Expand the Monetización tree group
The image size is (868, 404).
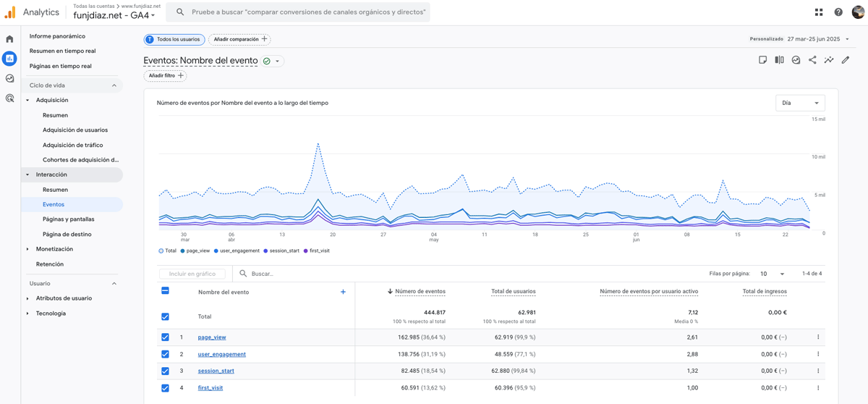[x=27, y=249]
